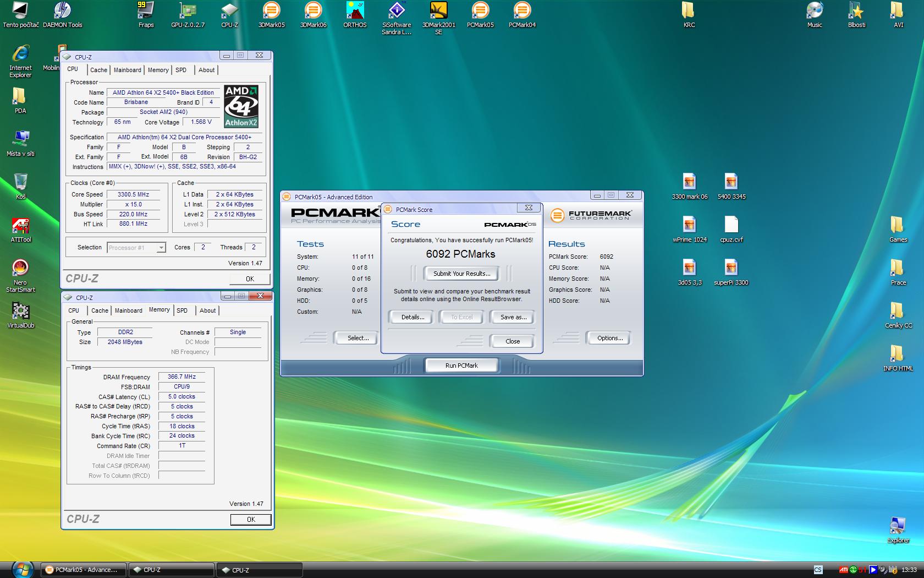Open the Ceníky CC folder
The height and width of the screenshot is (578, 924).
click(898, 315)
